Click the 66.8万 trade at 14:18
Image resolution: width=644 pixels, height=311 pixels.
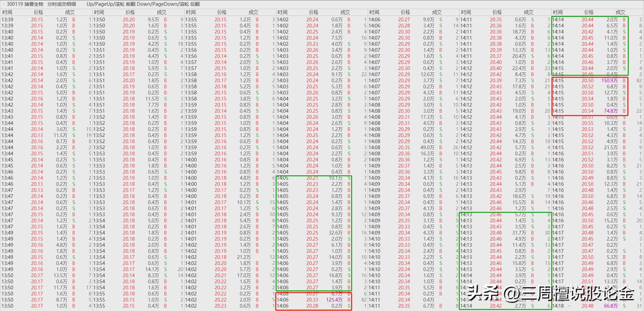(x=611, y=306)
